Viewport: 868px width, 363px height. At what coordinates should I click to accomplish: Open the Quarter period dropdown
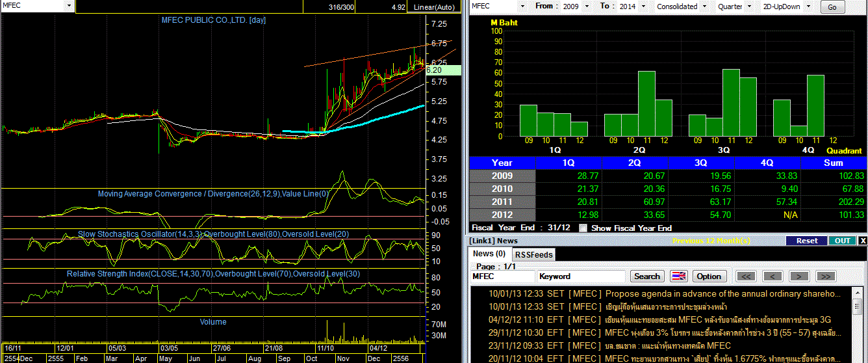coord(750,6)
